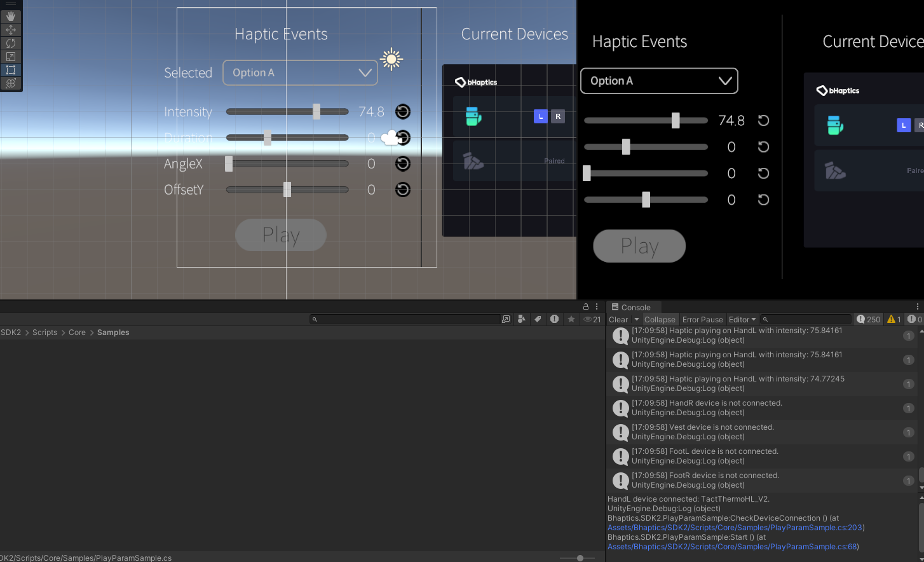Navigate to Samples breadcrumb folder
Image resolution: width=924 pixels, height=562 pixels.
(x=113, y=332)
